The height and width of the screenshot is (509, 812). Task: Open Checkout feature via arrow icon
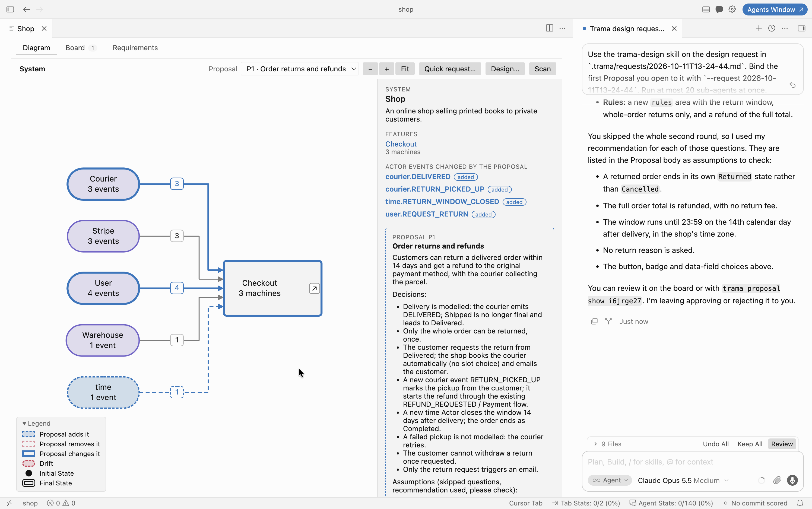tap(314, 288)
